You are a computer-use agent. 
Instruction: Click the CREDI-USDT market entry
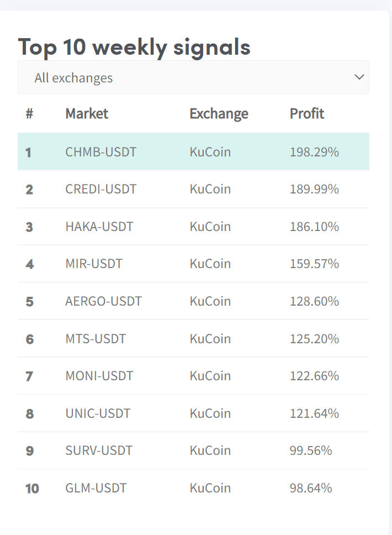(100, 189)
